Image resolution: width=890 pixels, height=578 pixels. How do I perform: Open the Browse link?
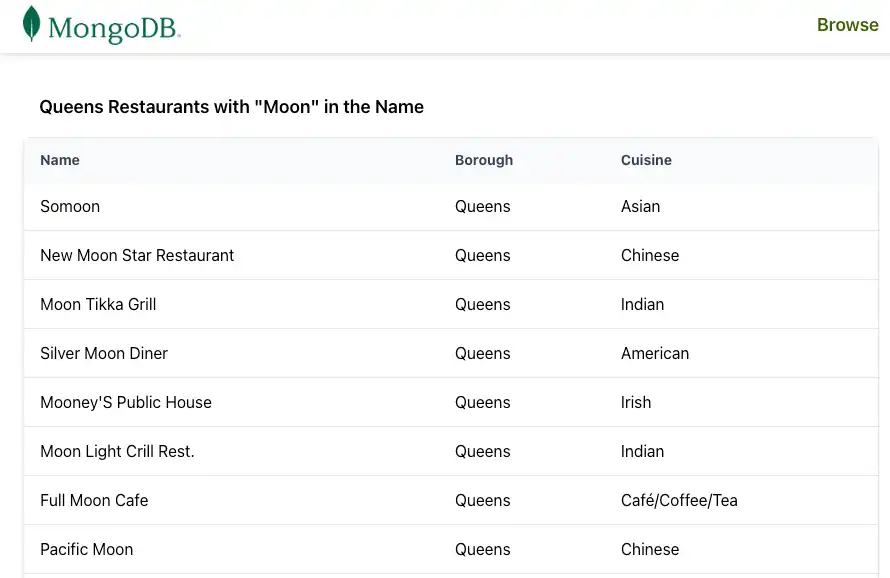pyautogui.click(x=847, y=24)
